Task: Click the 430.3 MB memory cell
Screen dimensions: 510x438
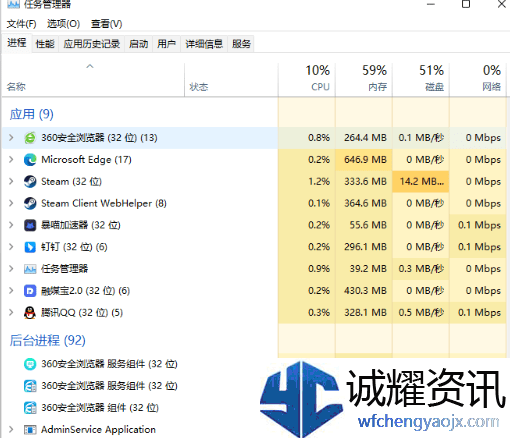Action: tap(364, 291)
